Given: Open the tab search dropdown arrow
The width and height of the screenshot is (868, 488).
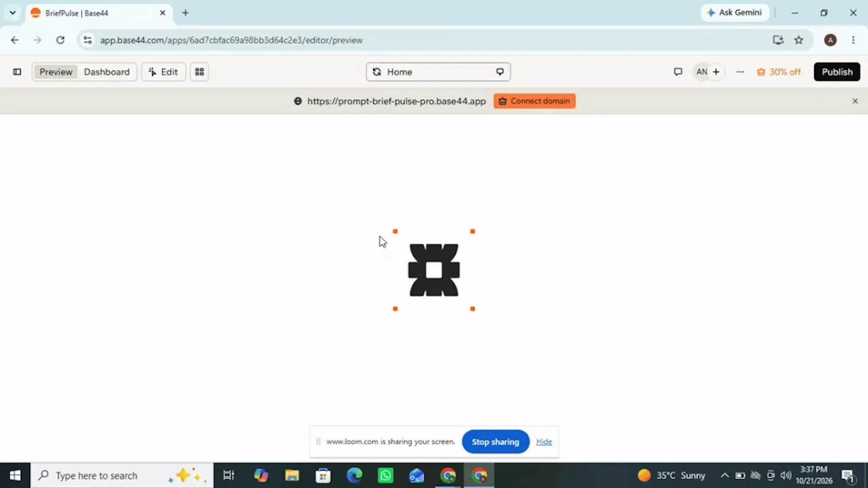Looking at the screenshot, I should click(12, 12).
